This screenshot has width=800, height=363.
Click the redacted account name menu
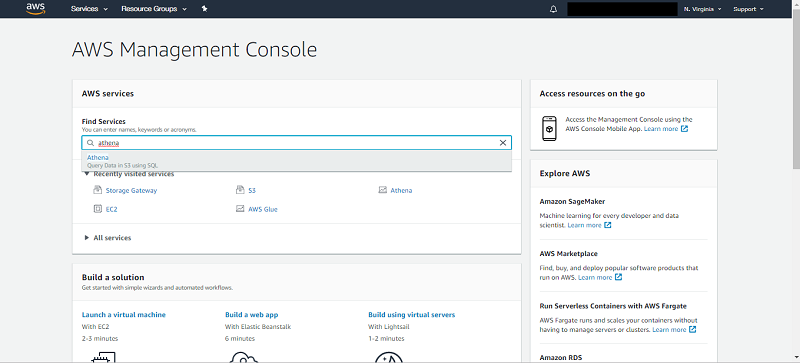click(x=622, y=9)
